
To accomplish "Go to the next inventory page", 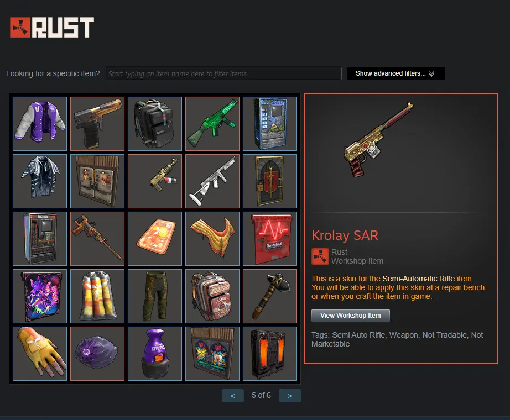I will point(289,396).
